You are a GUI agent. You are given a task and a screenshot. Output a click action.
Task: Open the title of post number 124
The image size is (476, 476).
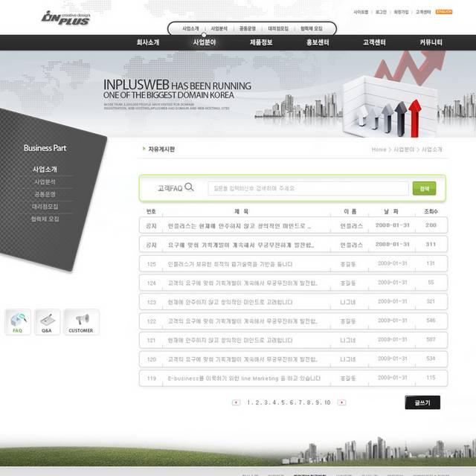[x=242, y=283]
